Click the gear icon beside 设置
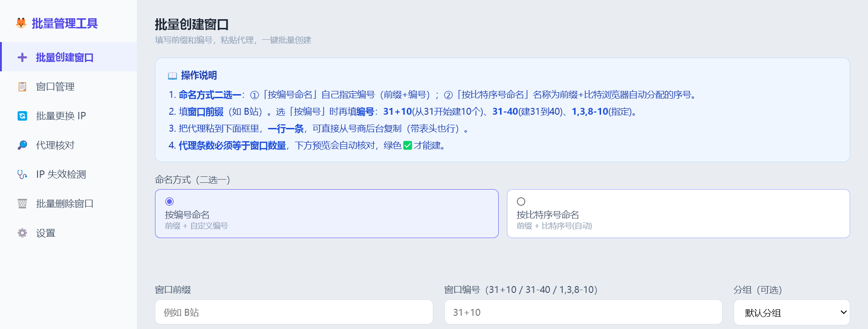 point(22,233)
